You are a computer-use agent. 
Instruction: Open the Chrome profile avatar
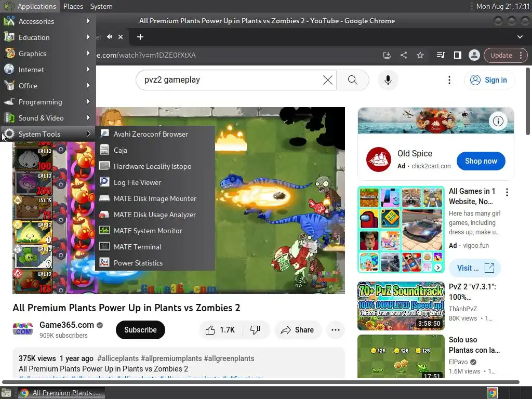click(x=474, y=55)
